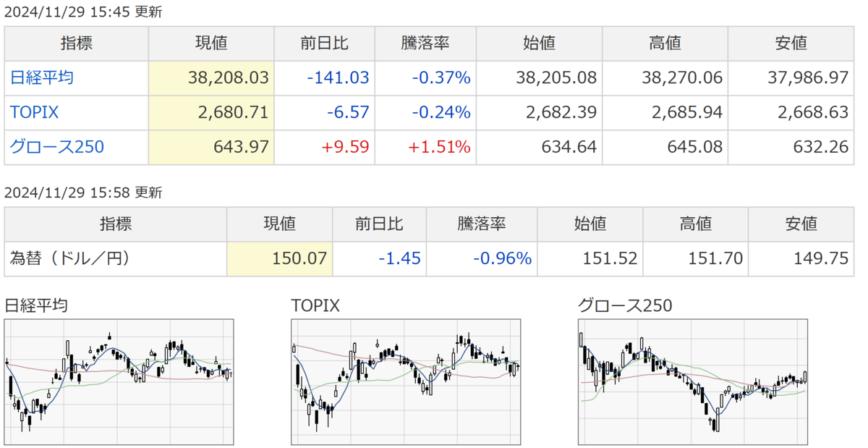868x448 pixels.
Task: Select the 日経平均 current value 38,208.03
Action: coord(227,77)
